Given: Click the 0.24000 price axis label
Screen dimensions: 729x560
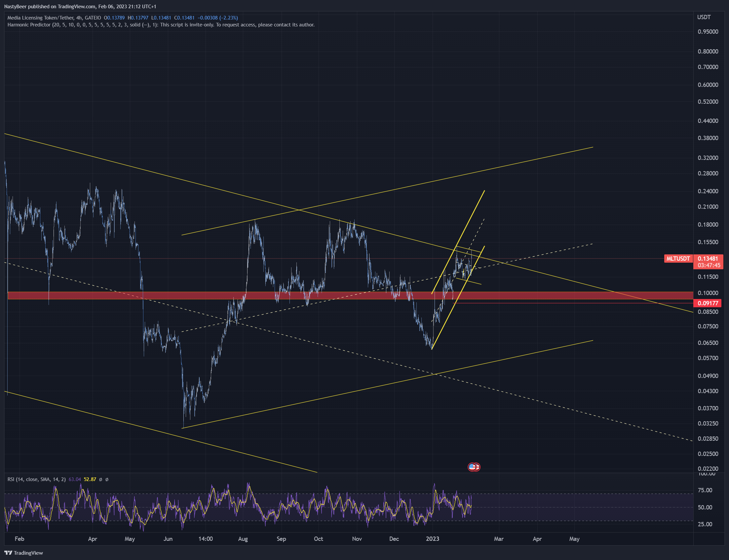Looking at the screenshot, I should (x=708, y=191).
